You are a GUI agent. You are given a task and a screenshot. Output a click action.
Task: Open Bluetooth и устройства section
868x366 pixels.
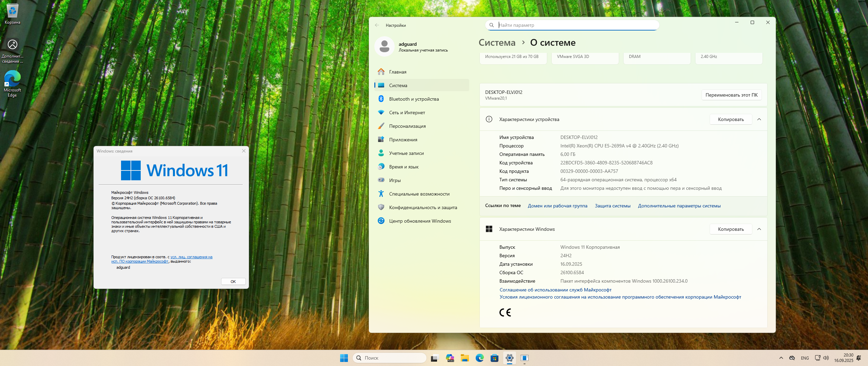pyautogui.click(x=421, y=99)
